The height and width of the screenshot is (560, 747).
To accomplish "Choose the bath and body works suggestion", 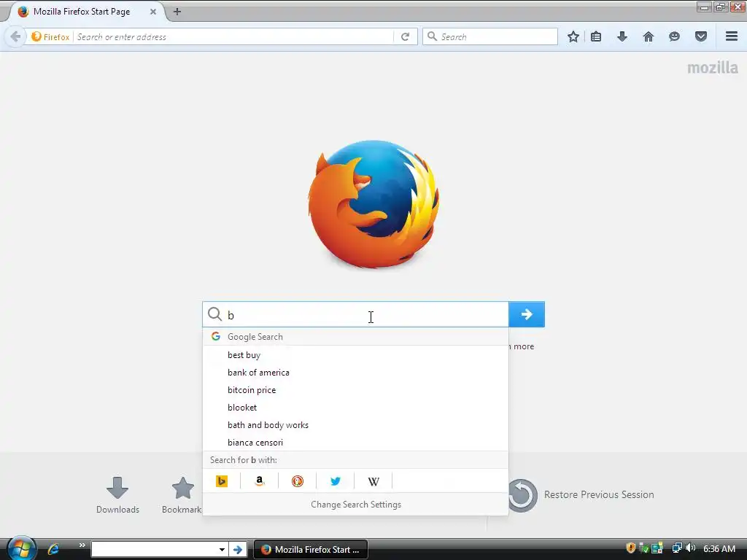I will click(355, 425).
